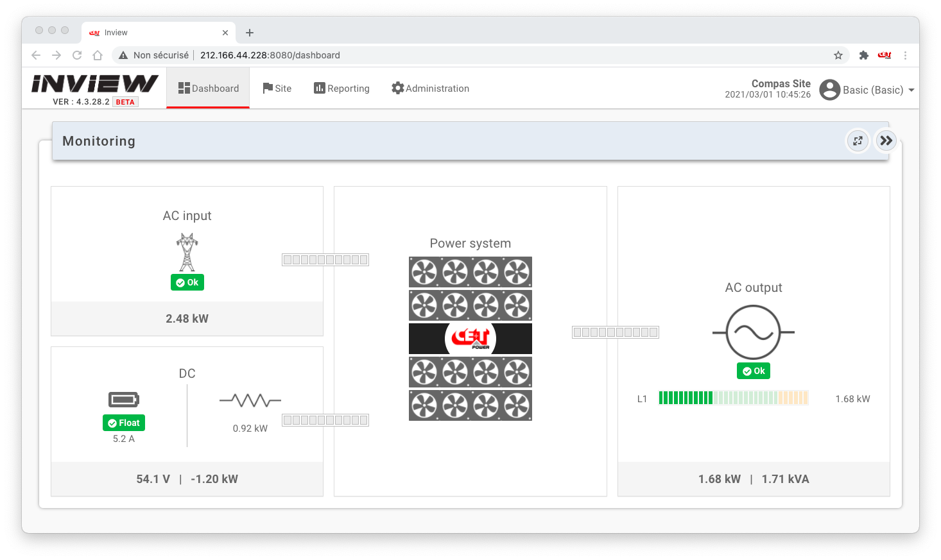Click the AC output Ok status badge
Screen dimensions: 941x560
pos(754,371)
